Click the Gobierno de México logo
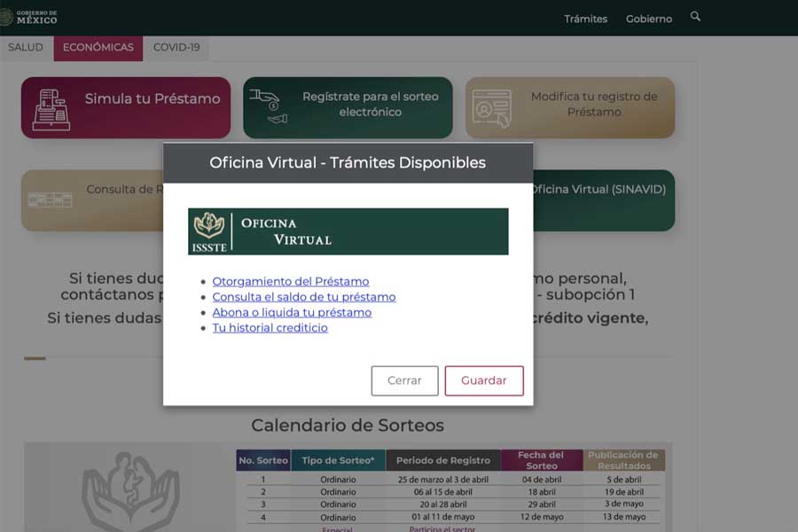This screenshot has width=798, height=532. pyautogui.click(x=29, y=18)
